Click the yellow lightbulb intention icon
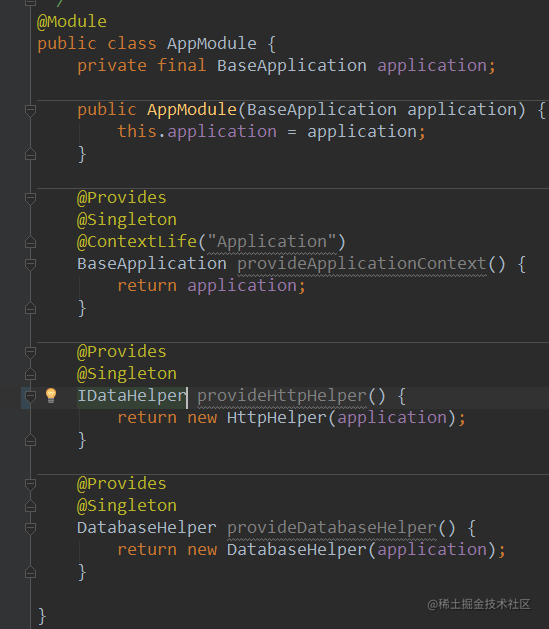This screenshot has height=629, width=549. [51, 396]
